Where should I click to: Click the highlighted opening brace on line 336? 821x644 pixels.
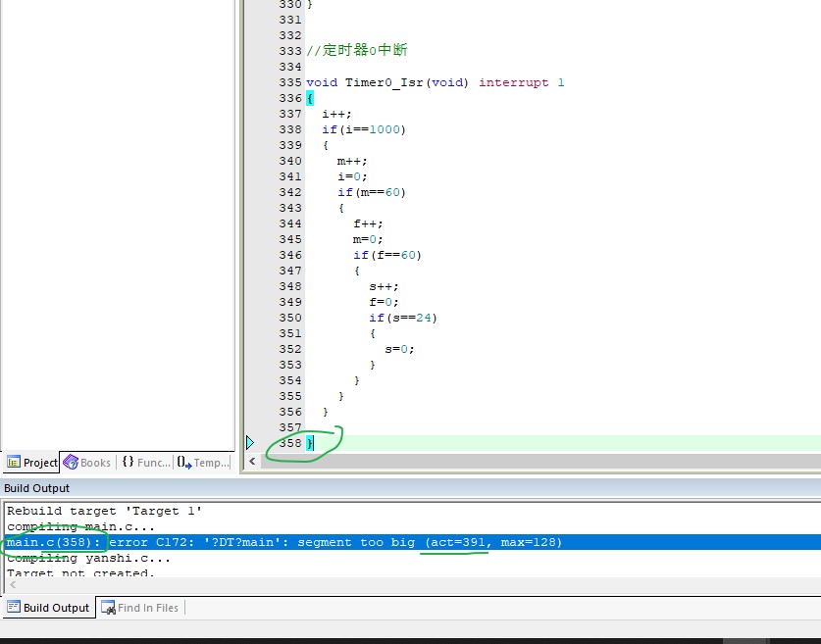click(310, 98)
